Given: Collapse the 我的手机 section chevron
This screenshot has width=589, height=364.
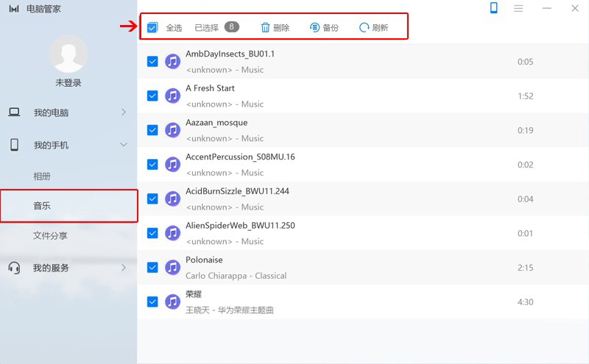Looking at the screenshot, I should pyautogui.click(x=124, y=145).
